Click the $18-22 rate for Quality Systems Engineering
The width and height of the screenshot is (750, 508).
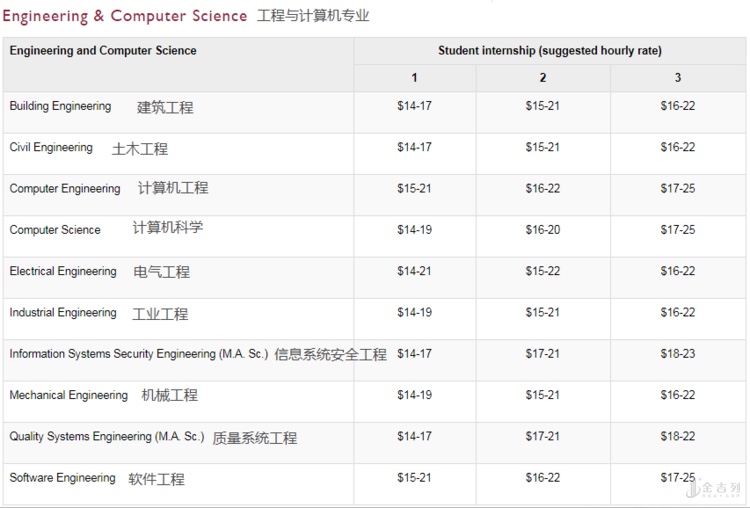677,437
